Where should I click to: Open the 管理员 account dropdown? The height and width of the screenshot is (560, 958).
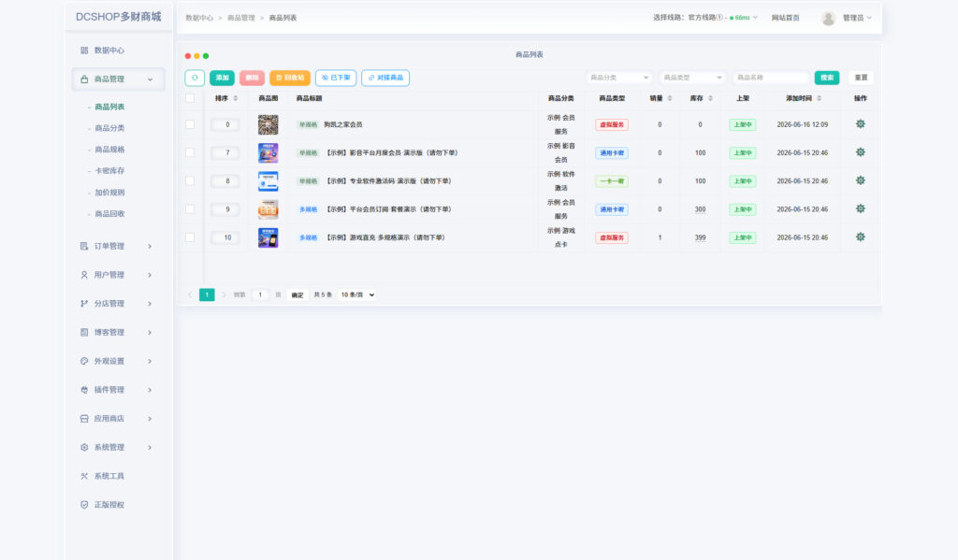click(x=857, y=19)
